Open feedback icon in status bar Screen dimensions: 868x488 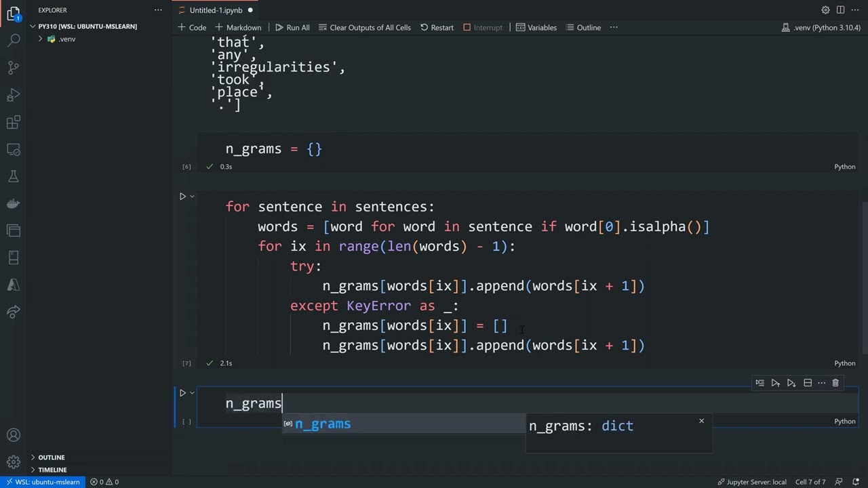(x=840, y=482)
